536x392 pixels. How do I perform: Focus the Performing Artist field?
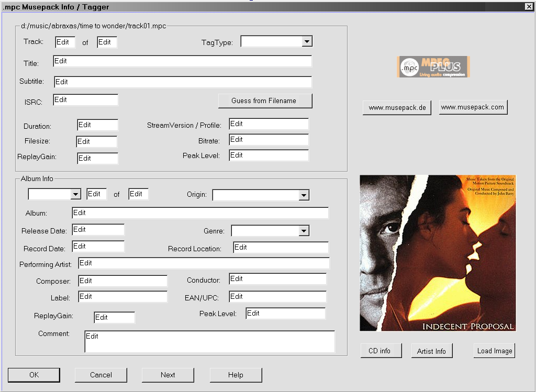[x=204, y=263]
